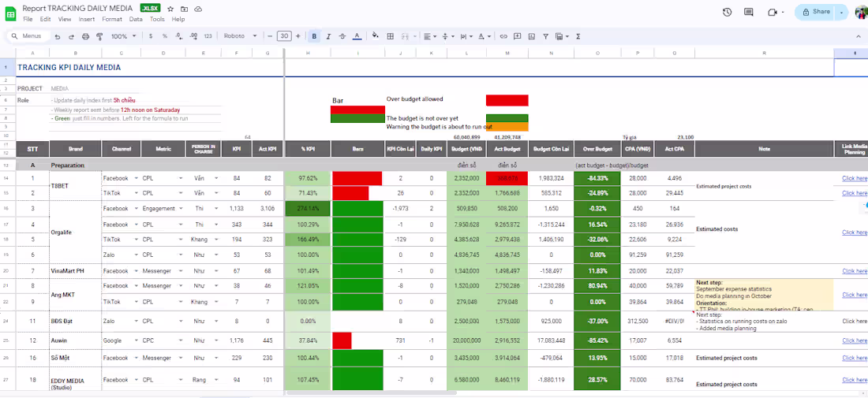The image size is (868, 398).
Task: Open the text color picker
Action: [357, 36]
